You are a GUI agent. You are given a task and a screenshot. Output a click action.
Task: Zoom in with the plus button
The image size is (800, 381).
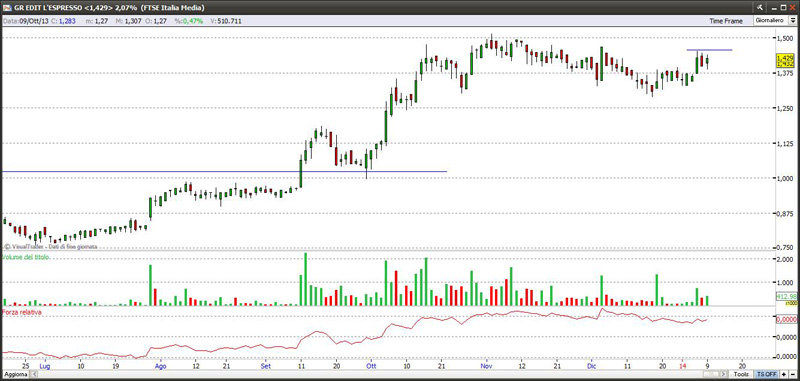[784, 374]
